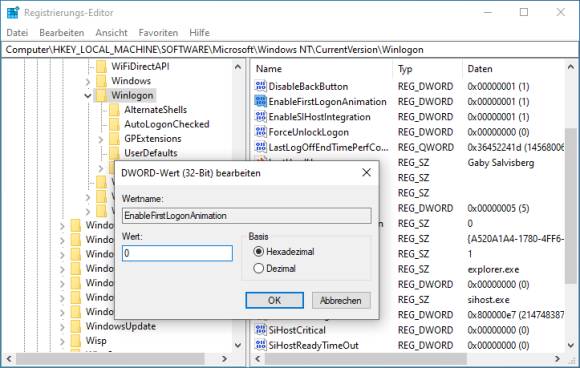The image size is (580, 368).
Task: Click the data cell '0x00000005 (5)'
Action: [498, 208]
